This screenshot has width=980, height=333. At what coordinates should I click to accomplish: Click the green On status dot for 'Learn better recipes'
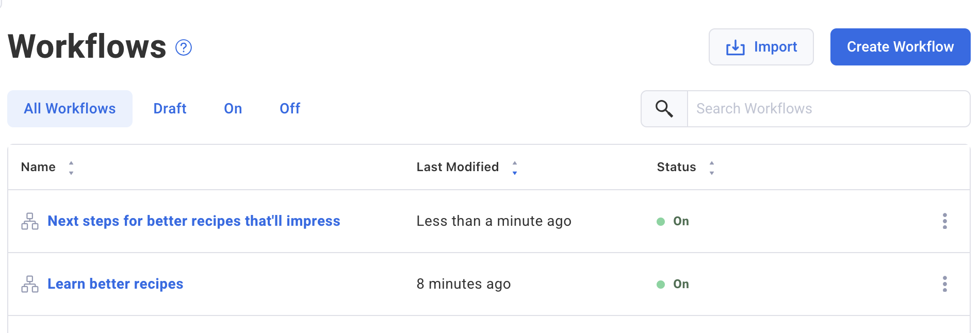point(661,284)
